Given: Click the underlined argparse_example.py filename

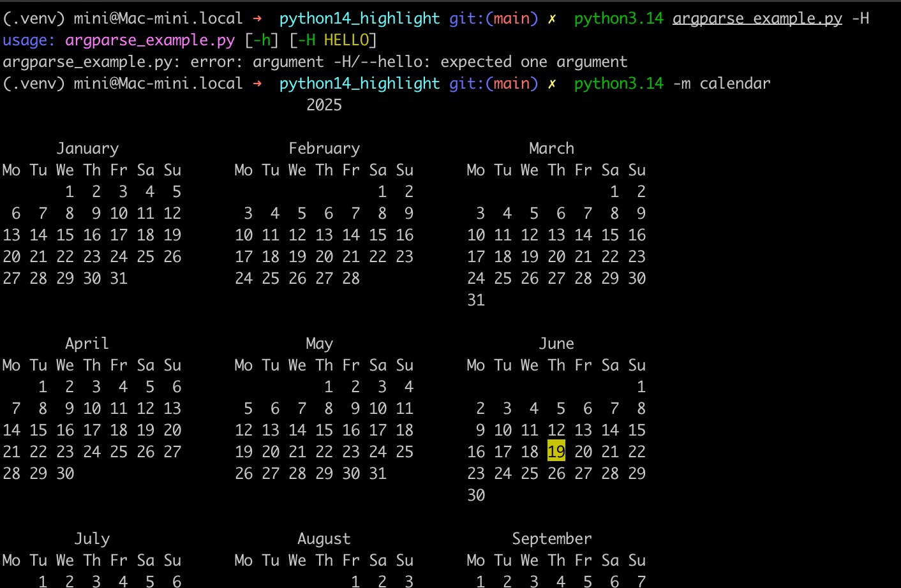Looking at the screenshot, I should click(x=757, y=18).
